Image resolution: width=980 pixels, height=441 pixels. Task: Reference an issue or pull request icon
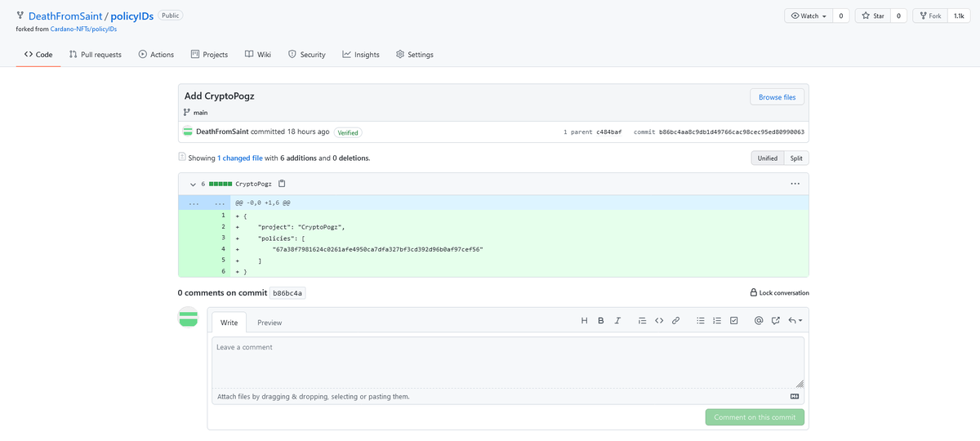pyautogui.click(x=775, y=321)
